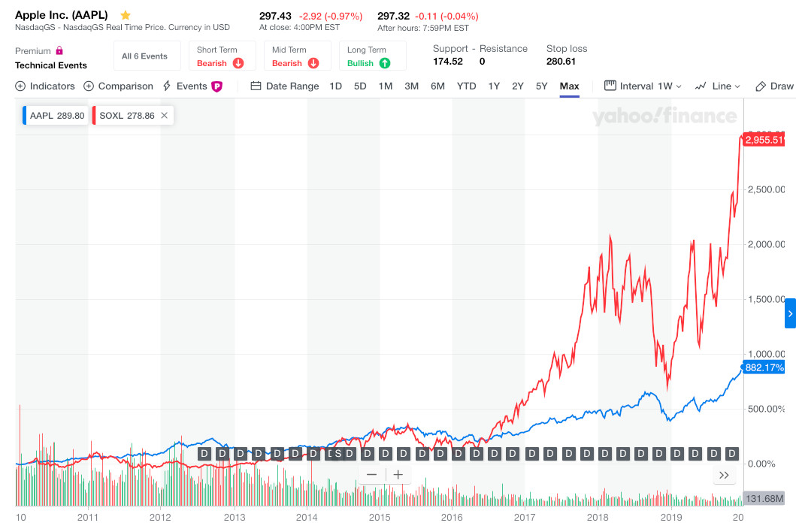Click the Premium lock icon
This screenshot has width=796, height=532.
59,50
